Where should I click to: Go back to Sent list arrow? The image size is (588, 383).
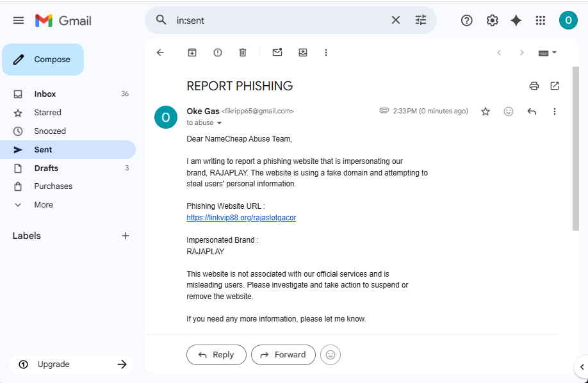(160, 53)
